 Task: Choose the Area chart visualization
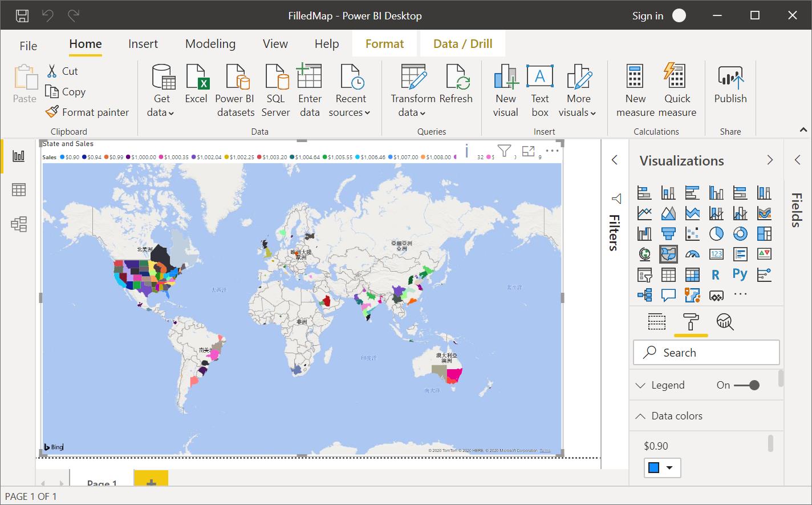pyautogui.click(x=668, y=213)
